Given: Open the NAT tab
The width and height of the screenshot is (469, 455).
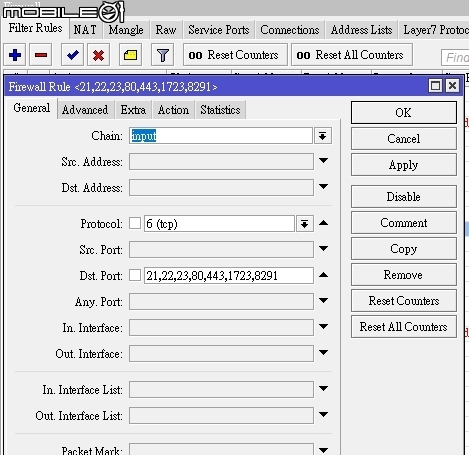Looking at the screenshot, I should coord(85,30).
